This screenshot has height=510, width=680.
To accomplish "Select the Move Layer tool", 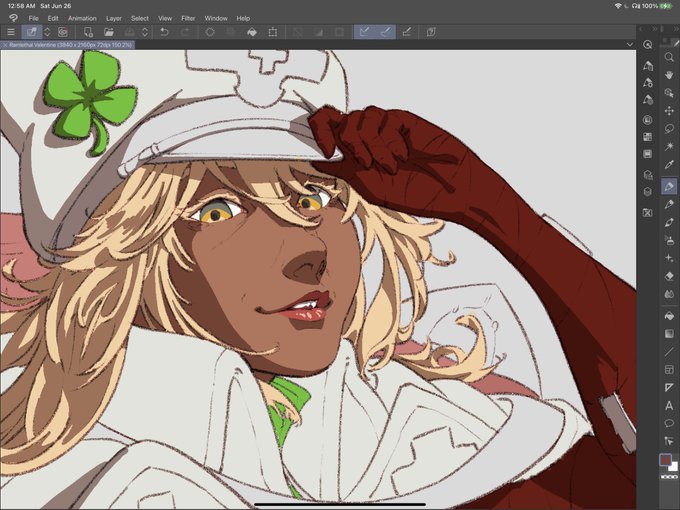I will tap(669, 111).
